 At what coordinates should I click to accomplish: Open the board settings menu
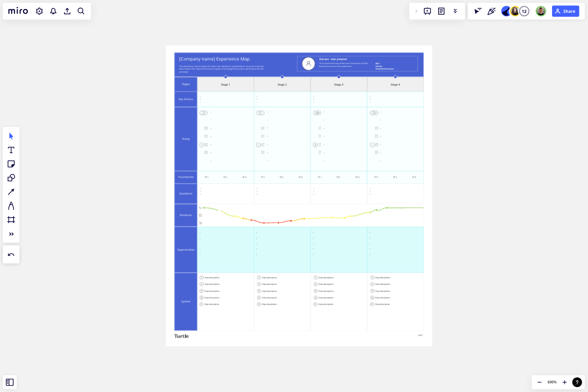click(x=39, y=11)
